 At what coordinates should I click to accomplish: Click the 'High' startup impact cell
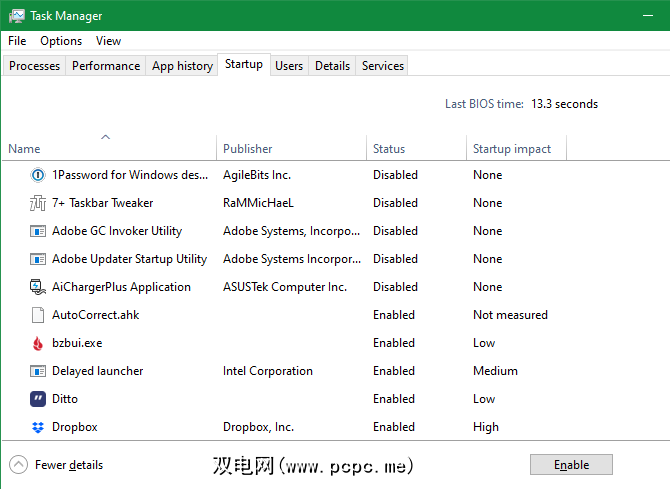(x=486, y=427)
